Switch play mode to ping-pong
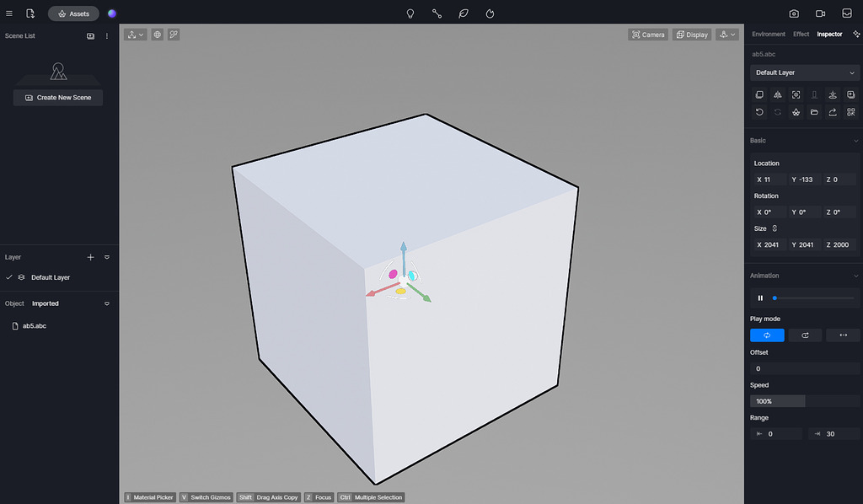 click(843, 335)
